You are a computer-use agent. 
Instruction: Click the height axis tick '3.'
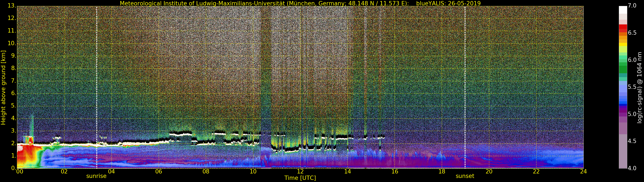pyautogui.click(x=14, y=131)
